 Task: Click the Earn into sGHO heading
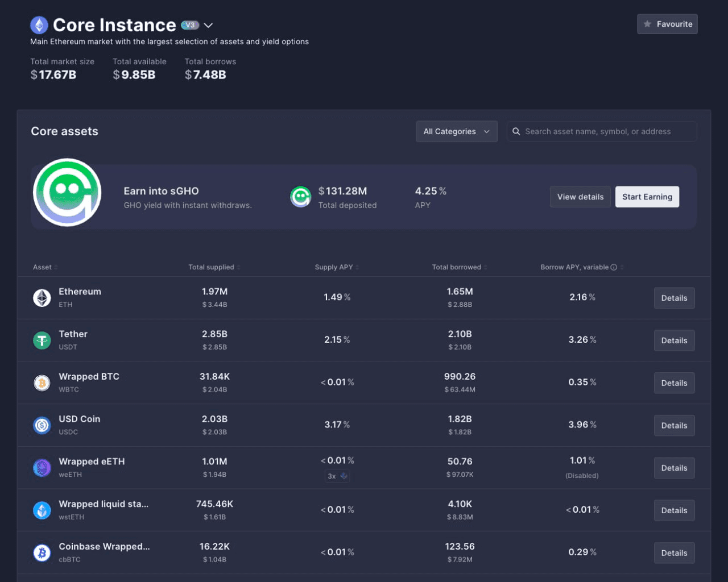161,191
